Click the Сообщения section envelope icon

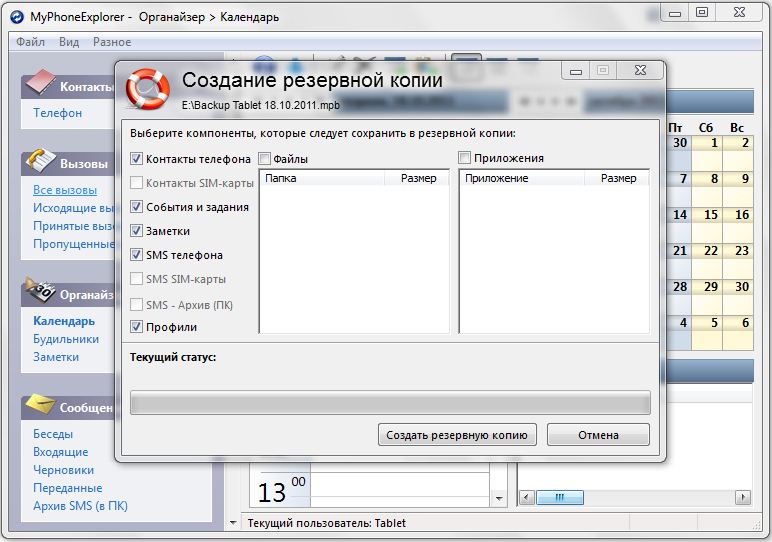click(40, 404)
